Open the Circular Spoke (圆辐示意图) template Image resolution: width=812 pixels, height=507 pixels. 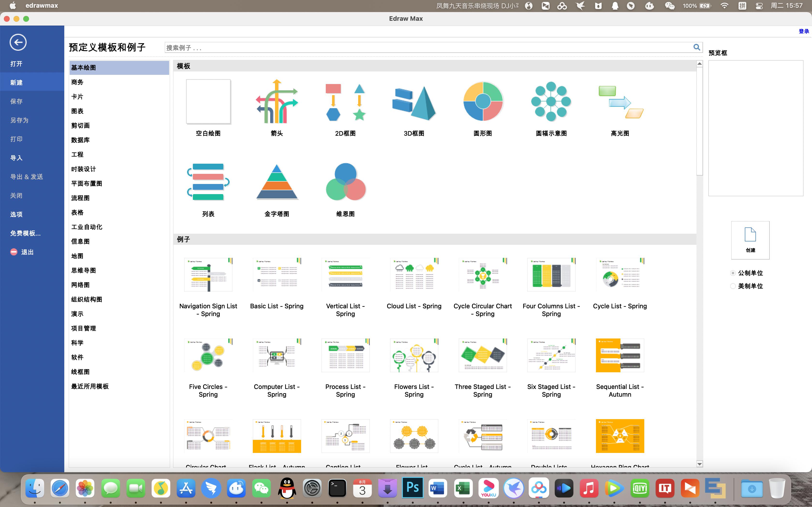coord(551,102)
